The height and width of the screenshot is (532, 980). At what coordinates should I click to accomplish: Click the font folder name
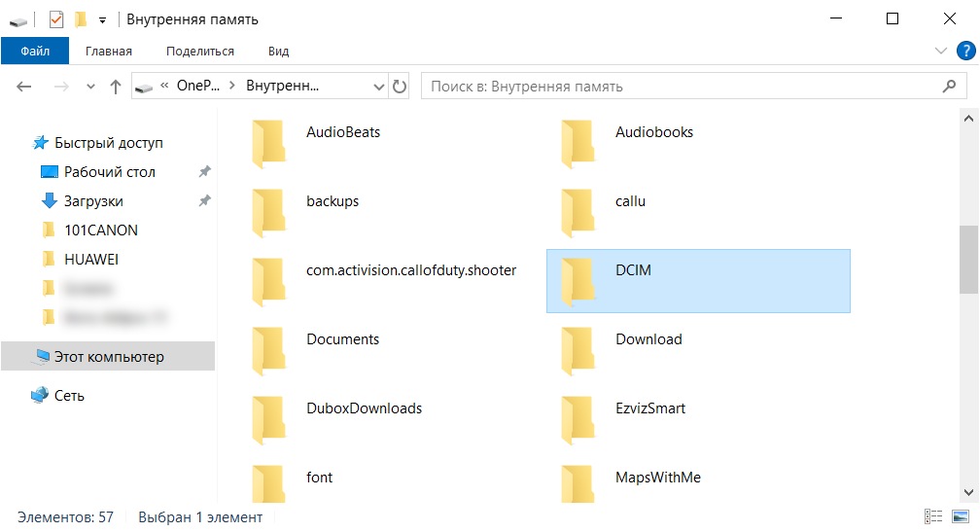click(319, 477)
